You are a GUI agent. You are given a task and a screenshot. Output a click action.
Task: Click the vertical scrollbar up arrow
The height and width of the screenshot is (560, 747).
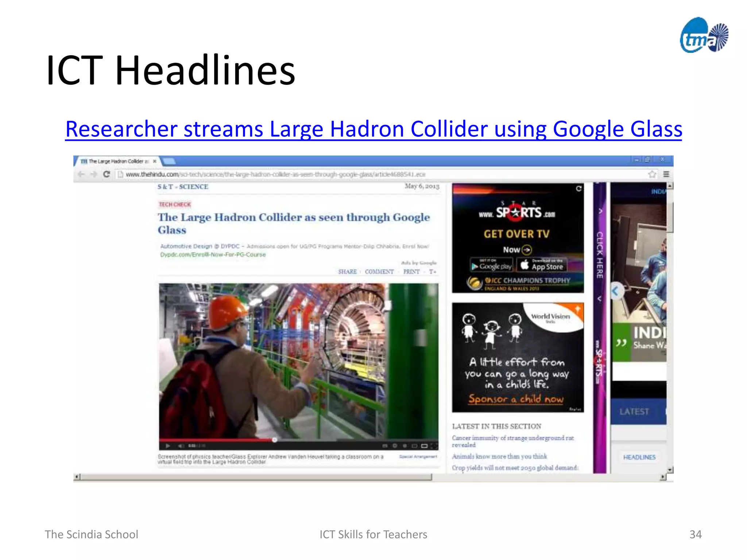click(670, 186)
